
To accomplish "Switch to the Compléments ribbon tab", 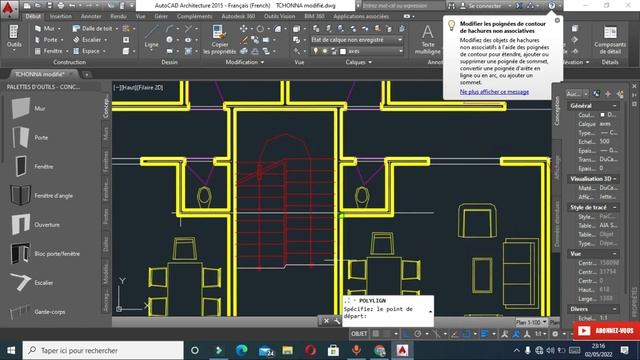I will [x=195, y=16].
